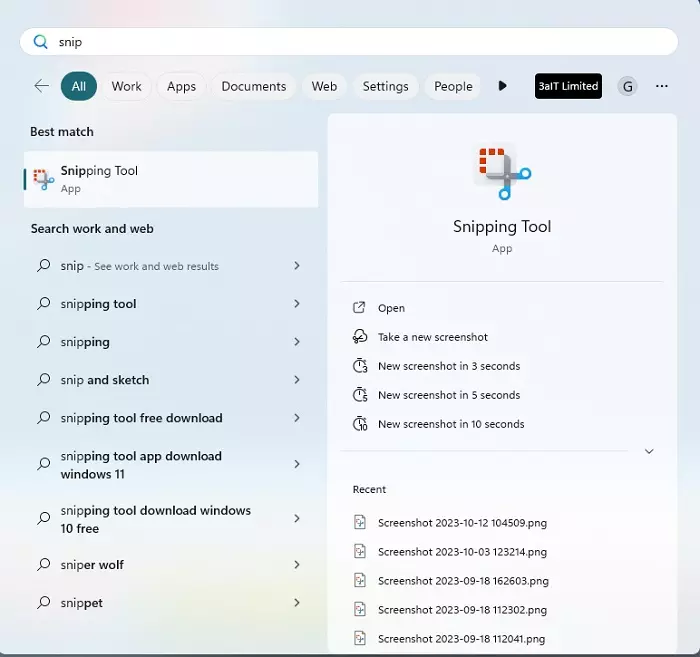Open 'Screenshot 2023-09-18 112041.png' recent file
The width and height of the screenshot is (700, 657).
click(461, 639)
